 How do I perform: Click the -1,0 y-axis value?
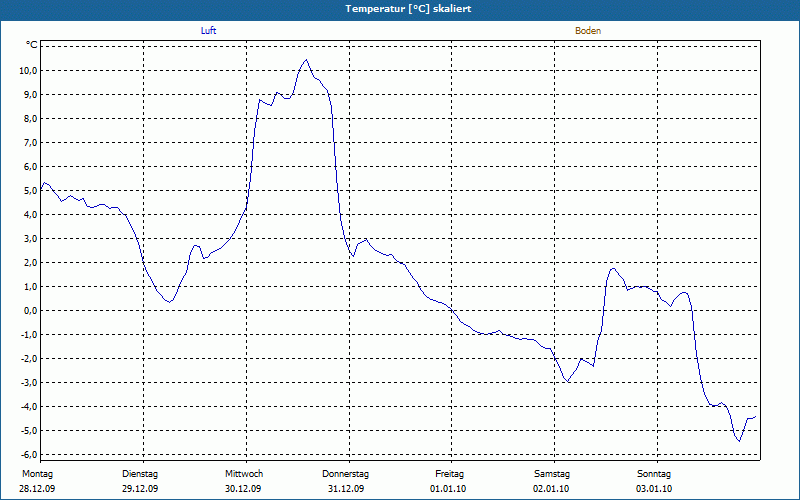point(29,334)
